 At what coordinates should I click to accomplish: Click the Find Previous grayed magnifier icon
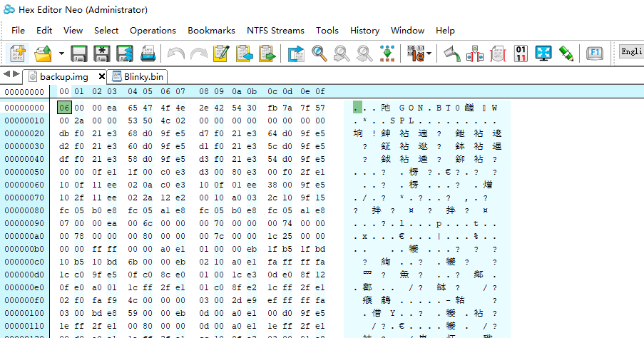click(342, 53)
